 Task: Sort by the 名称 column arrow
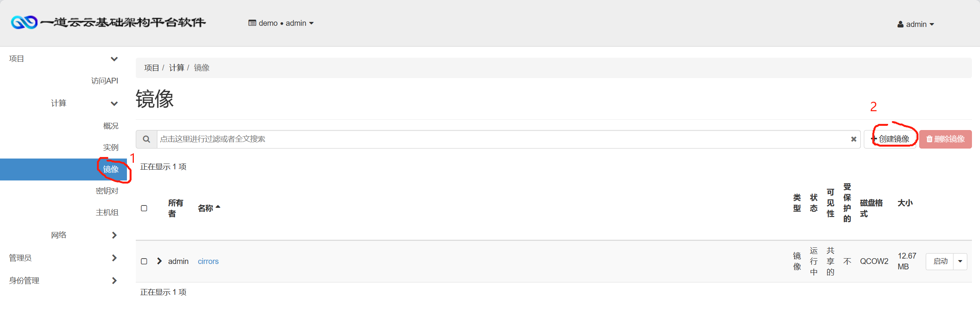point(218,207)
